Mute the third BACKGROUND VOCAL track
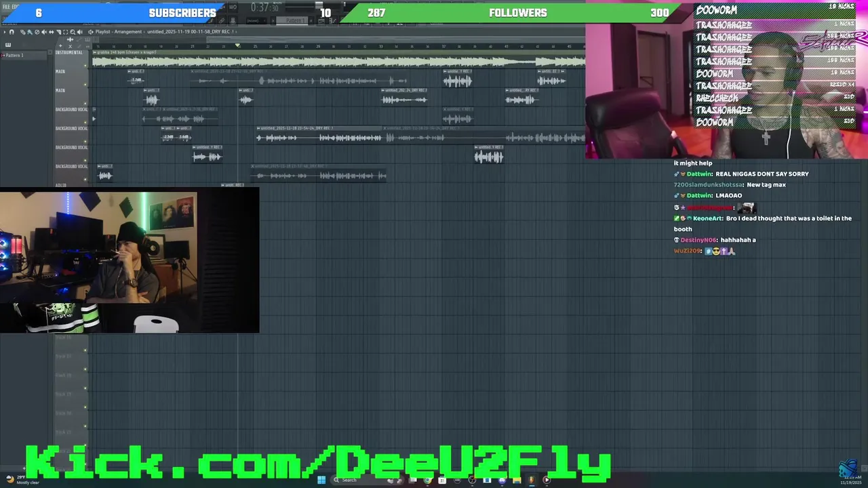This screenshot has width=868, height=488. (85, 160)
